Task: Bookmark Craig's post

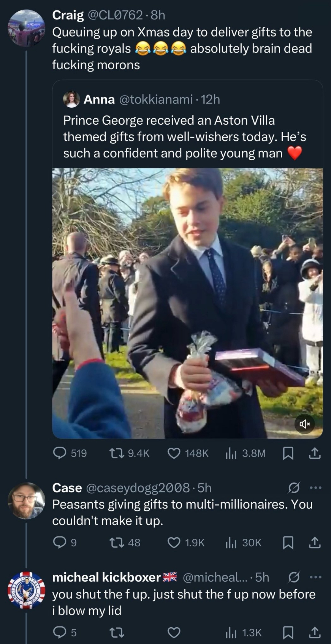Action: tap(288, 453)
